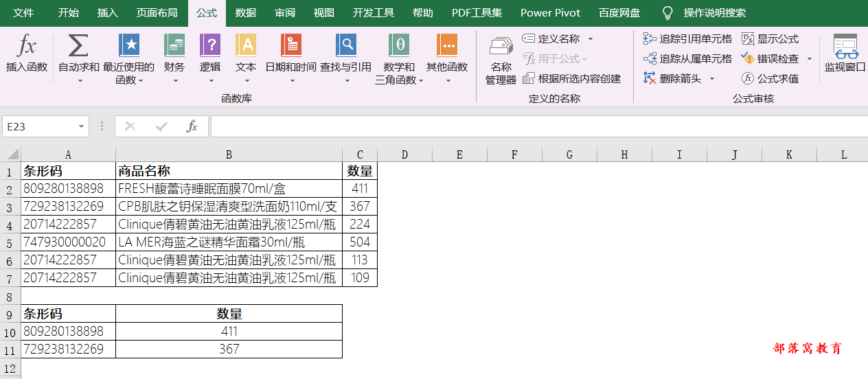The height and width of the screenshot is (379, 868).
Task: Expand the Define Name (定义名称) dropdown arrow
Action: coord(590,39)
